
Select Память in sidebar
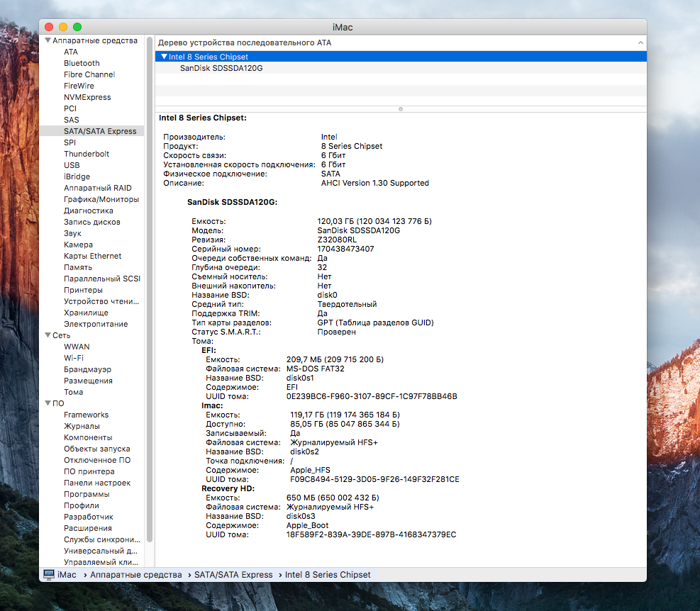point(78,267)
